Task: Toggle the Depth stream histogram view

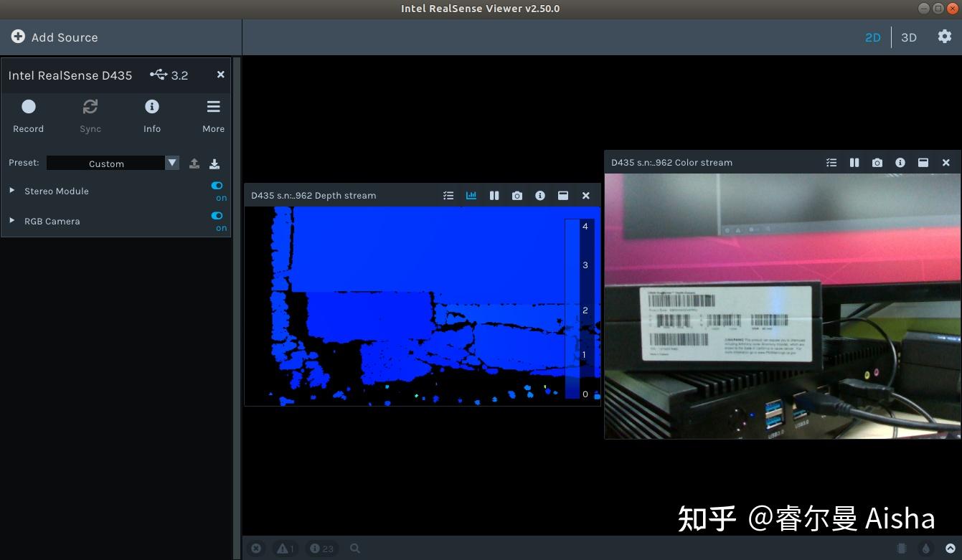Action: [x=471, y=195]
